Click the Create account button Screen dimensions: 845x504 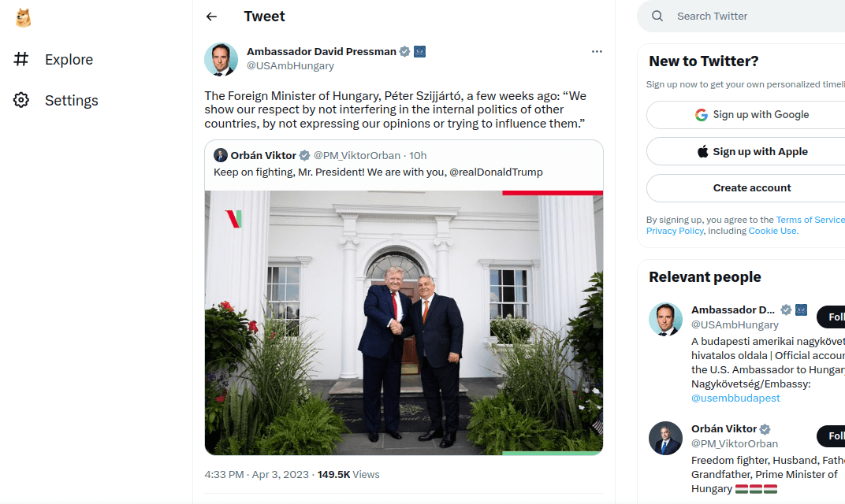tap(752, 187)
